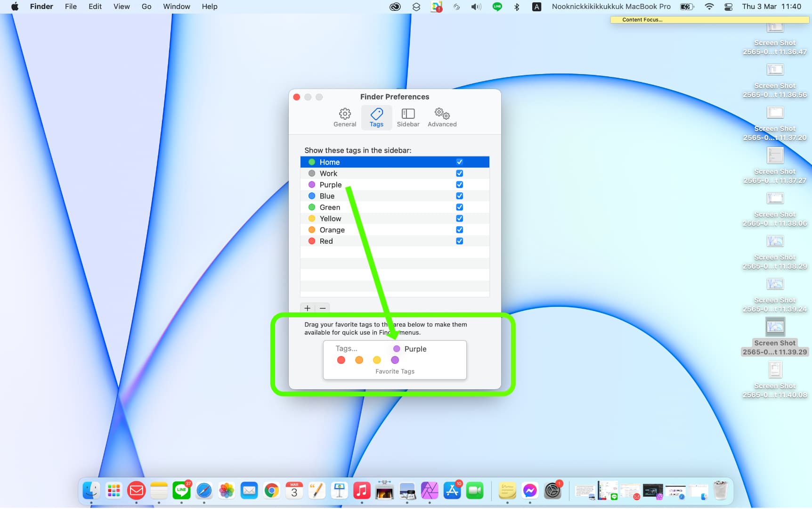Switch to the Sidebar preferences pane
812x509 pixels.
408,117
